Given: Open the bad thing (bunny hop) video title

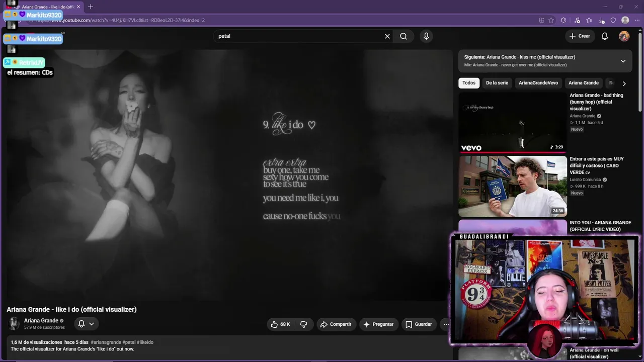Looking at the screenshot, I should coord(597,102).
